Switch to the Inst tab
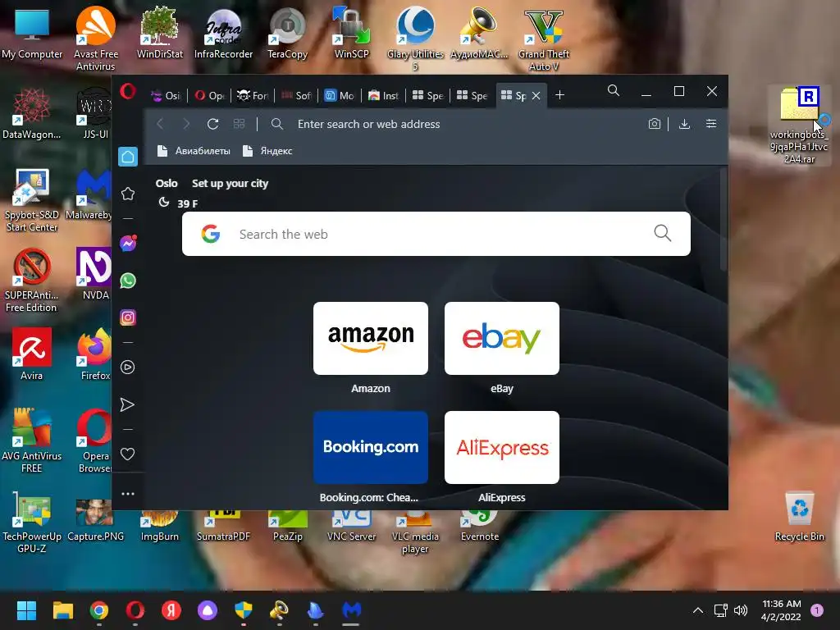The width and height of the screenshot is (840, 630). 384,95
